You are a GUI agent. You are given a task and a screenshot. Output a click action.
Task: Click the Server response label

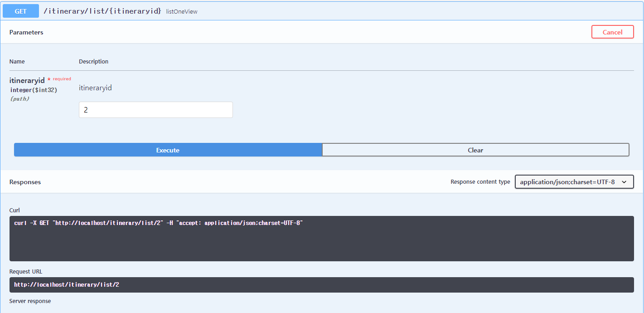tap(30, 301)
